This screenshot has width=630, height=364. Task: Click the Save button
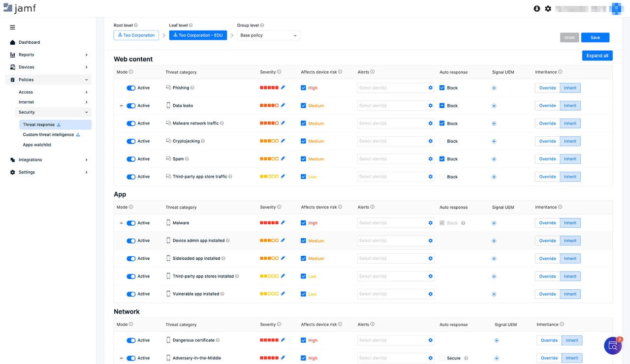click(x=595, y=37)
